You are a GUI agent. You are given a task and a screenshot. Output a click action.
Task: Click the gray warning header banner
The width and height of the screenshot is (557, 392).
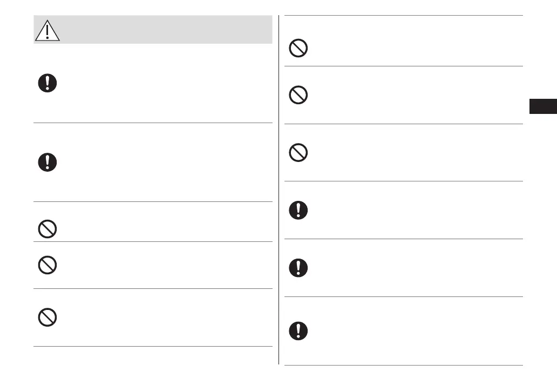pyautogui.click(x=162, y=30)
